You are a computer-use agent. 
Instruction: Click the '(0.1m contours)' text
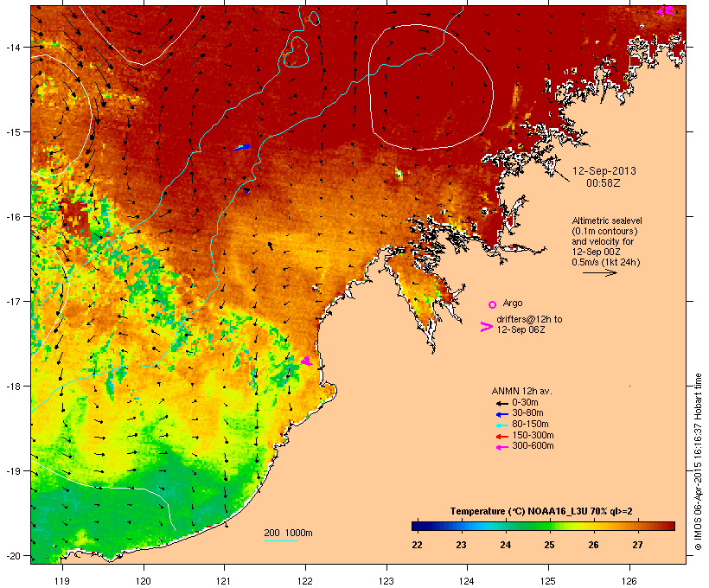(604, 231)
